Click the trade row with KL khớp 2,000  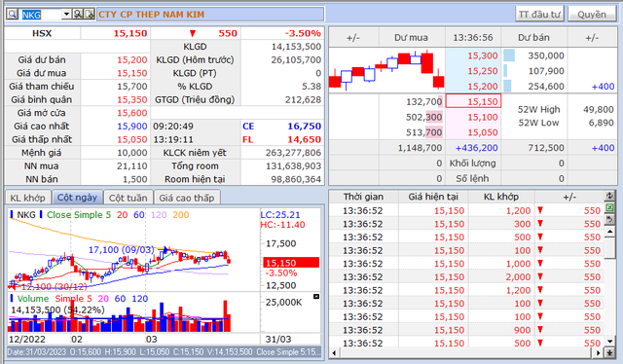pyautogui.click(x=467, y=277)
